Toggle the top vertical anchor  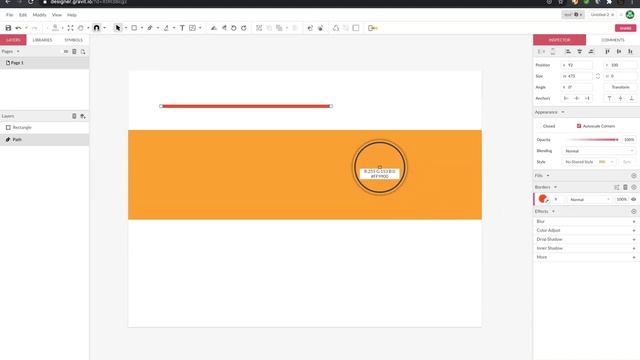tap(609, 98)
